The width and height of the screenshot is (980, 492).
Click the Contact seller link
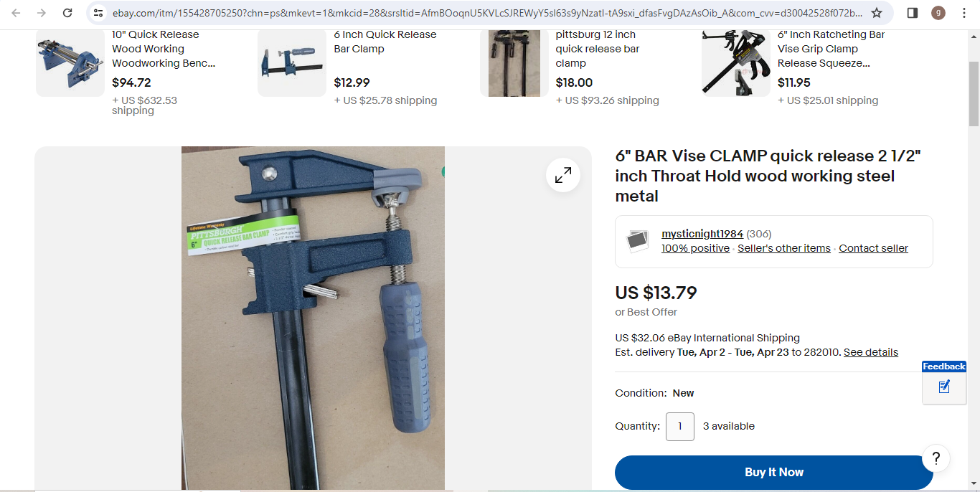pos(873,248)
